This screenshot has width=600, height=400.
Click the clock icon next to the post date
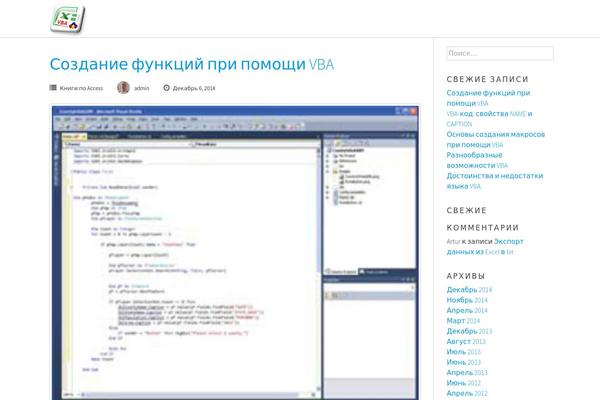tap(166, 88)
